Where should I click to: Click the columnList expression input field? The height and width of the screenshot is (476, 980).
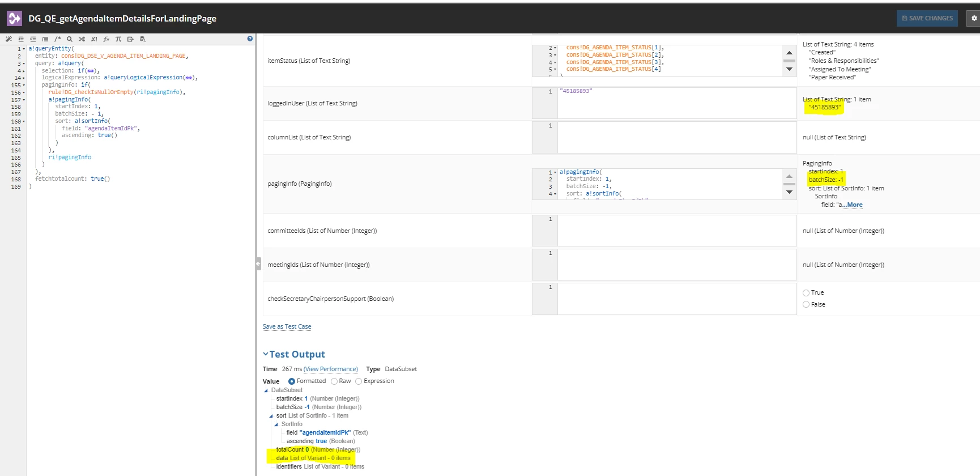coord(677,137)
